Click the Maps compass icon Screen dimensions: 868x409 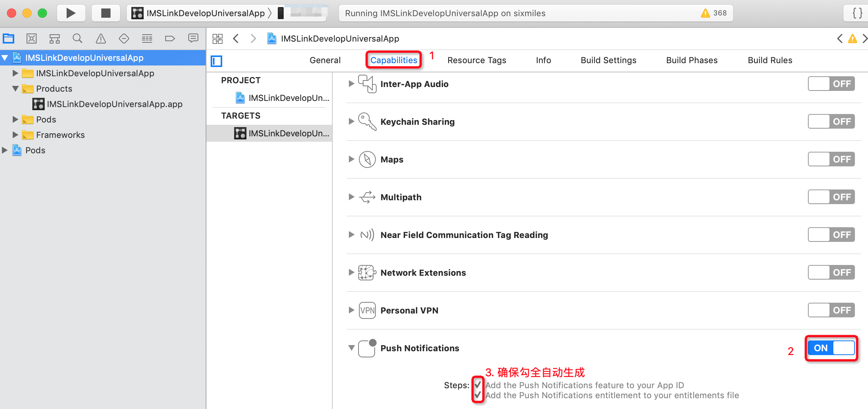(x=367, y=159)
